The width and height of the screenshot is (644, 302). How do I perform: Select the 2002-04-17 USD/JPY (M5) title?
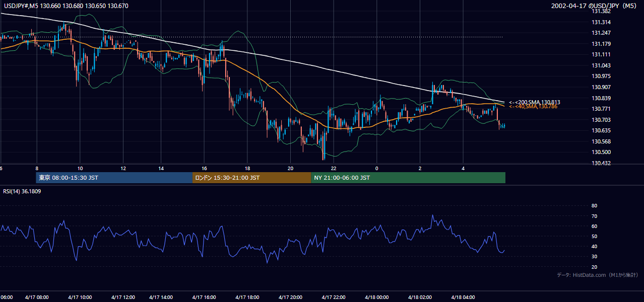tap(595, 6)
